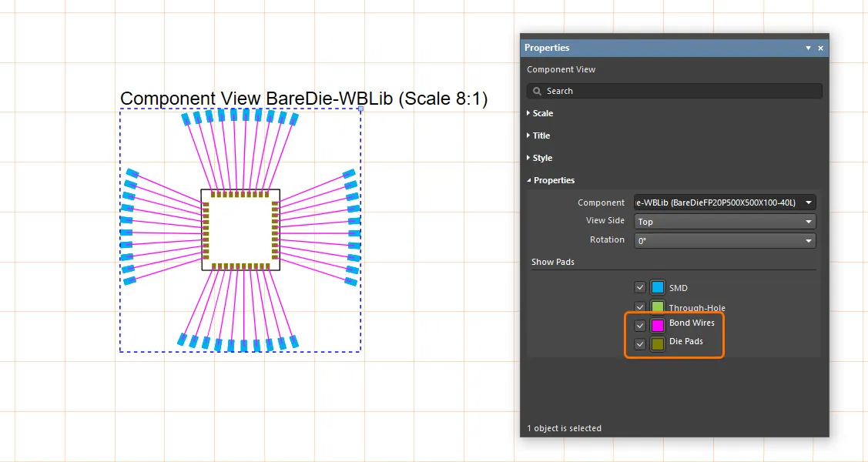This screenshot has height=462, width=868.
Task: Click the olive Die Pads color swatch
Action: pos(658,344)
